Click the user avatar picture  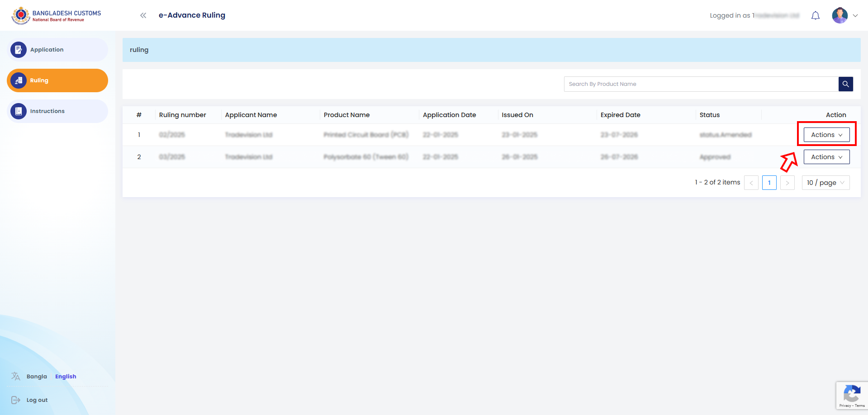click(x=840, y=15)
